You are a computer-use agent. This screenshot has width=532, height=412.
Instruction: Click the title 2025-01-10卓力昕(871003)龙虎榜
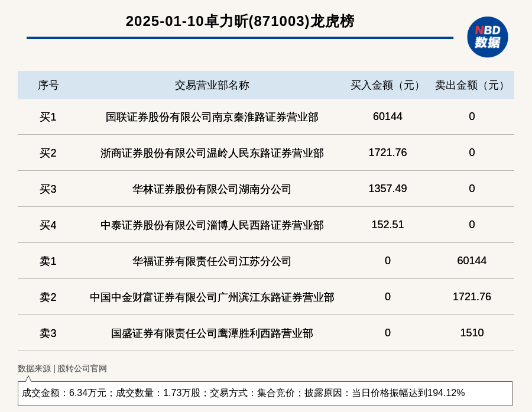click(x=240, y=21)
